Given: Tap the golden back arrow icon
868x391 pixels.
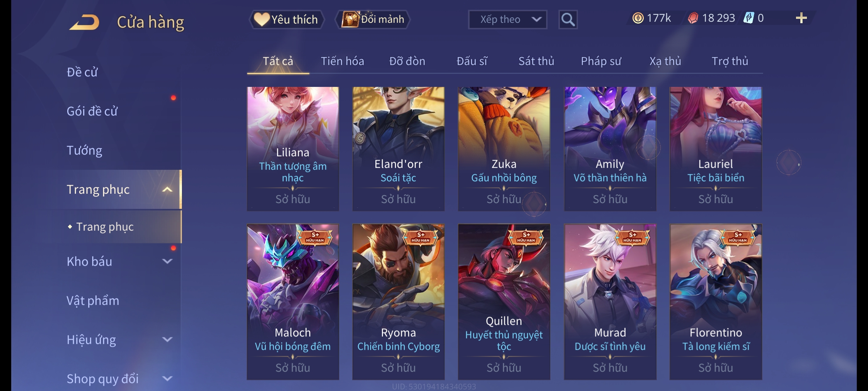Looking at the screenshot, I should [85, 22].
